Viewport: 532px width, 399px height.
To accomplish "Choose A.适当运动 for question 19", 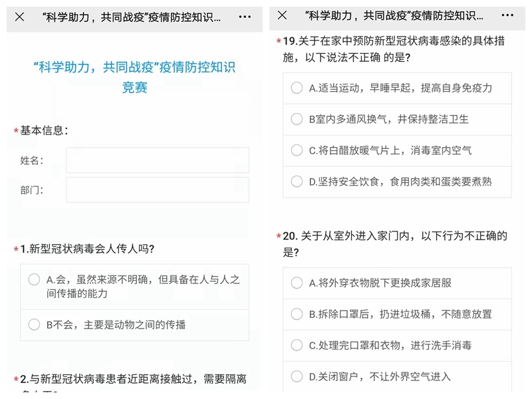I will click(297, 88).
